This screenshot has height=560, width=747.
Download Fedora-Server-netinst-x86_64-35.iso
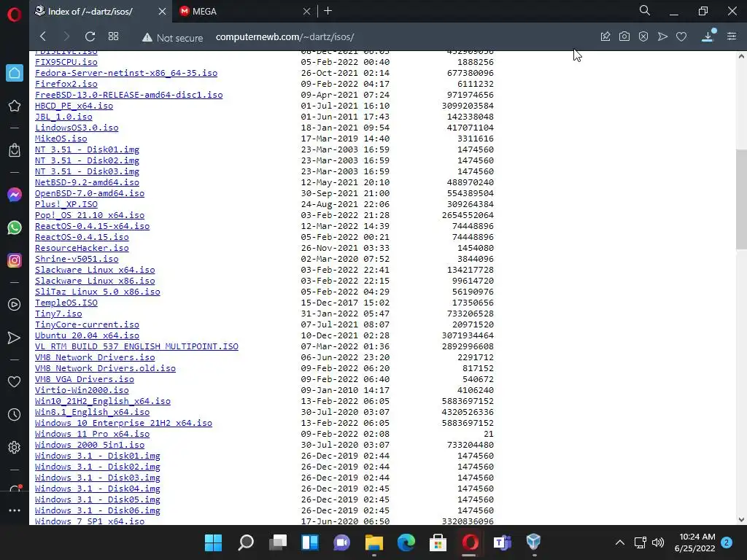click(x=126, y=73)
